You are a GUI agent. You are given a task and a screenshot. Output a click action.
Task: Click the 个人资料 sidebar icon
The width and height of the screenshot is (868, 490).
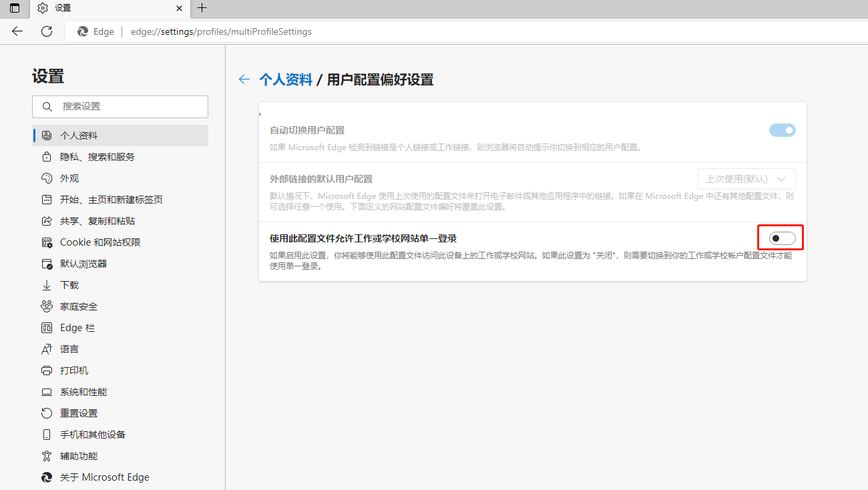[47, 136]
